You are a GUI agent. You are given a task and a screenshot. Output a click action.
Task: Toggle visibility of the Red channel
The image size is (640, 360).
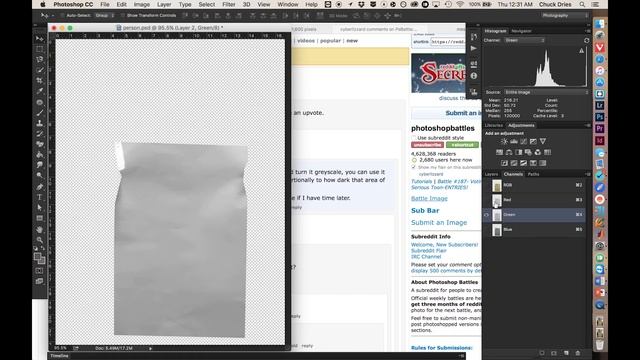pyautogui.click(x=486, y=200)
